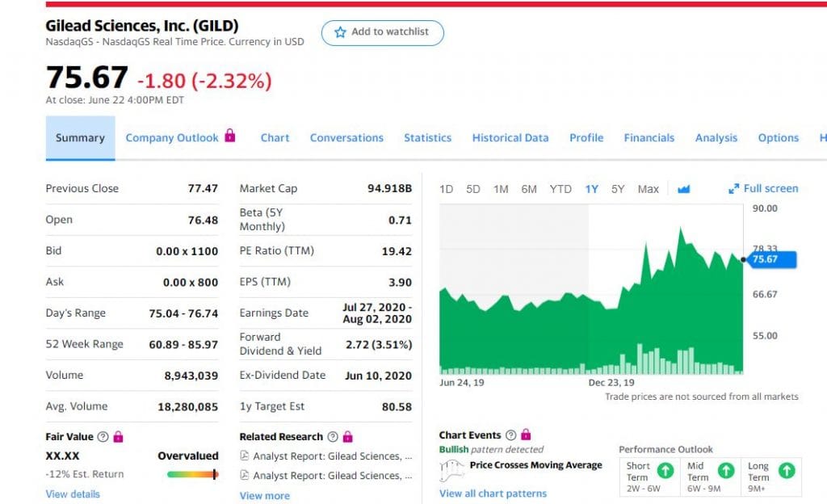The height and width of the screenshot is (504, 827).
Task: Click the Day's Range value 75.04 - 76.74
Action: tap(183, 313)
